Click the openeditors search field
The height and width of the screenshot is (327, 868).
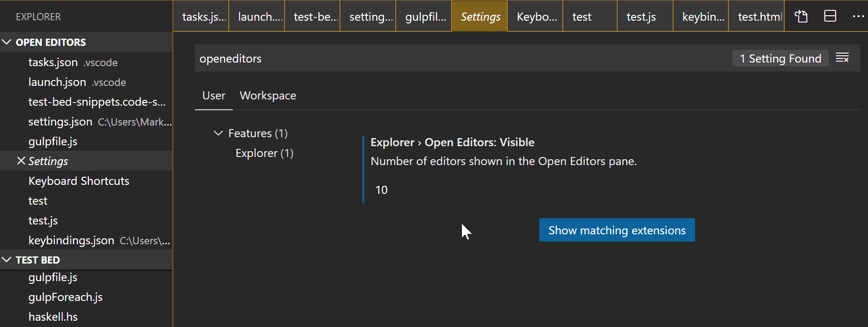(450, 58)
